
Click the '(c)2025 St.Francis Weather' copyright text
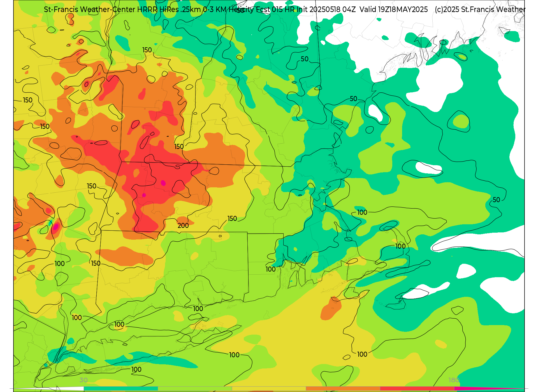pyautogui.click(x=480, y=10)
